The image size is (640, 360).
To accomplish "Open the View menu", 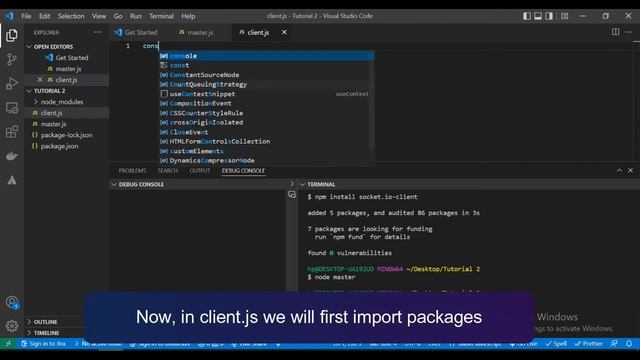I will (x=99, y=16).
